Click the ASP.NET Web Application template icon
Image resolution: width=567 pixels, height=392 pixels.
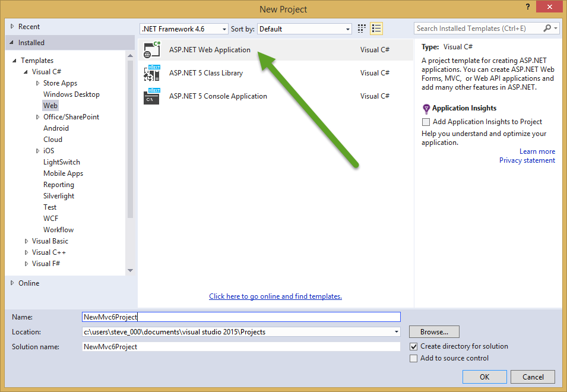point(152,50)
